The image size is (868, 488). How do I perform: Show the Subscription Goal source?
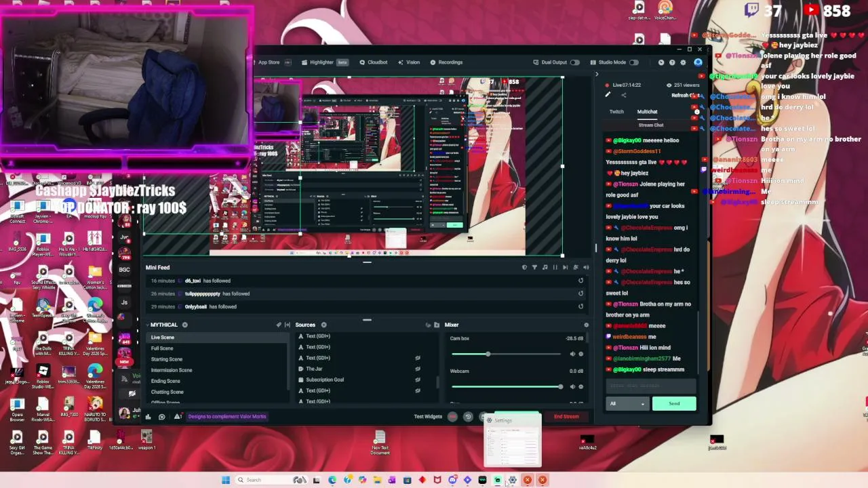(x=418, y=380)
